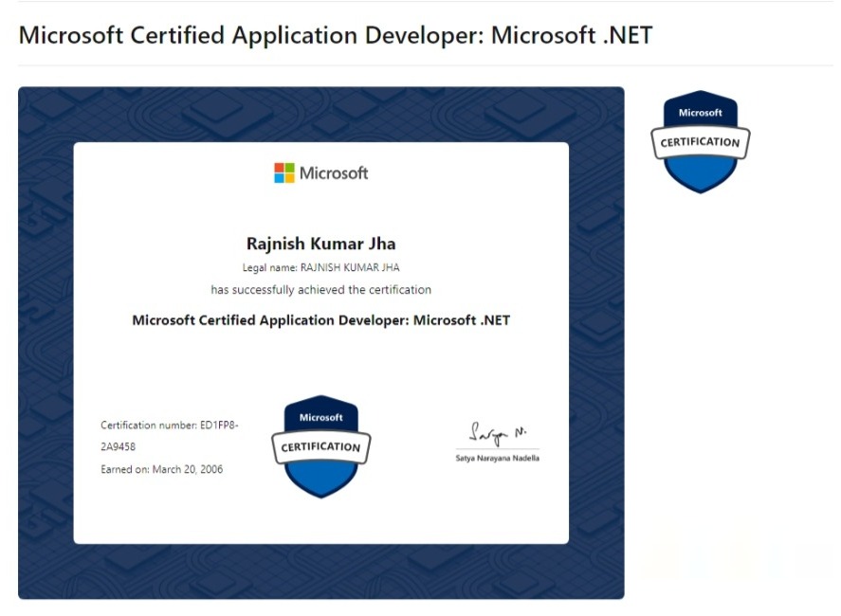Image resolution: width=841 pixels, height=616 pixels.
Task: Click the Microsoft Certification badge beside the certificate
Action: 700,141
